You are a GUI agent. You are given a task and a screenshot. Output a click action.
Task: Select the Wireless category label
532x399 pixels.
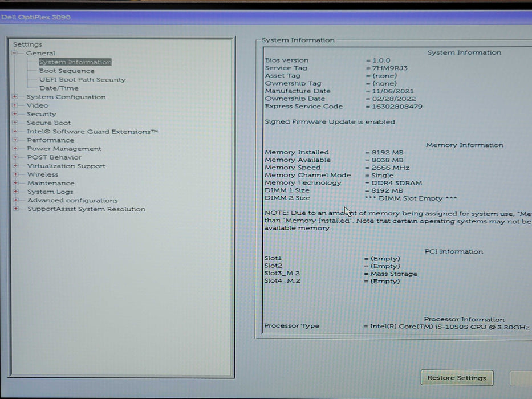43,174
